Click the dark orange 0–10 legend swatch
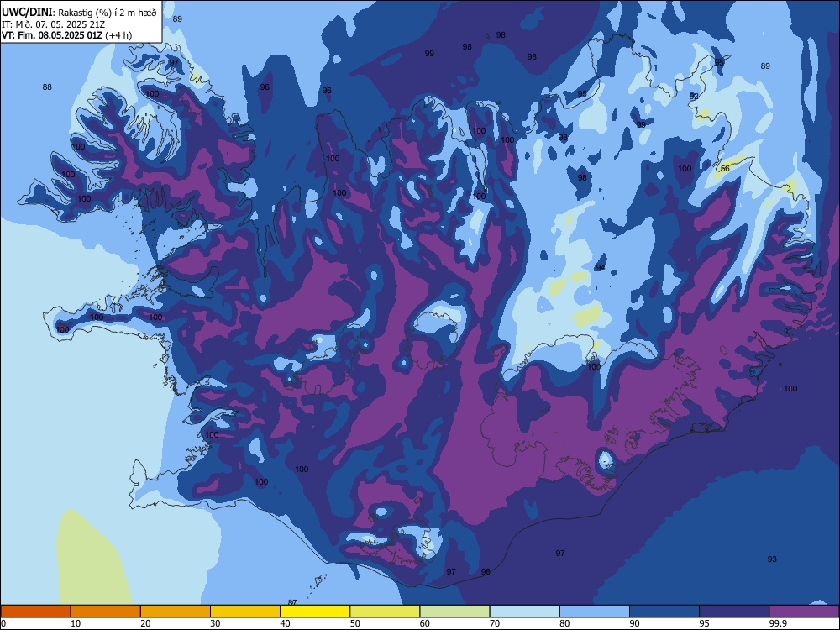840x630 pixels. 35,612
